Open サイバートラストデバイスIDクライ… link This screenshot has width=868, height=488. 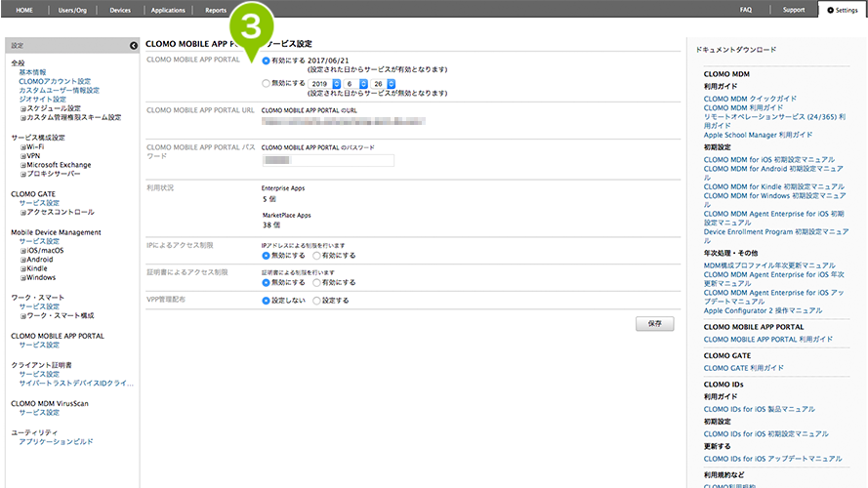point(76,383)
